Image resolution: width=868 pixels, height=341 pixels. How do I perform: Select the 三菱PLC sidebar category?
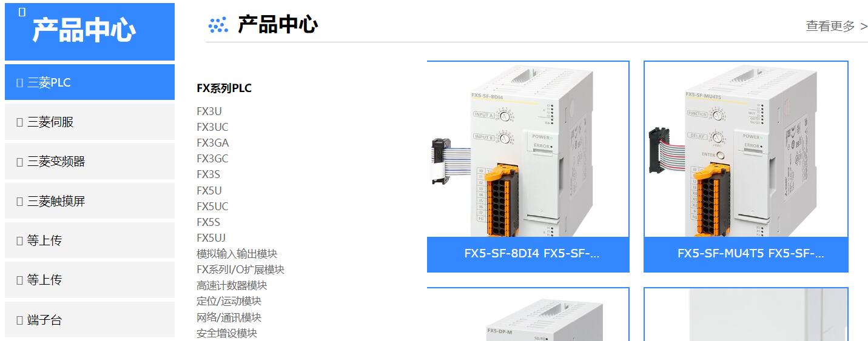click(90, 82)
